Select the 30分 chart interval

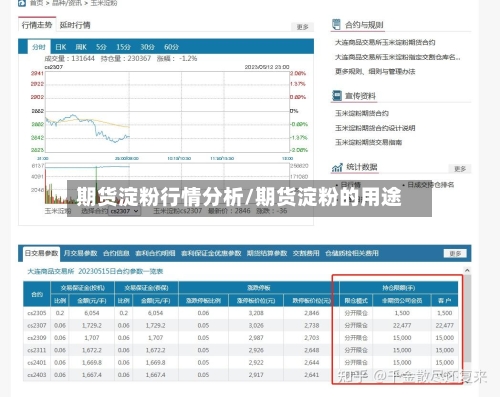click(147, 47)
